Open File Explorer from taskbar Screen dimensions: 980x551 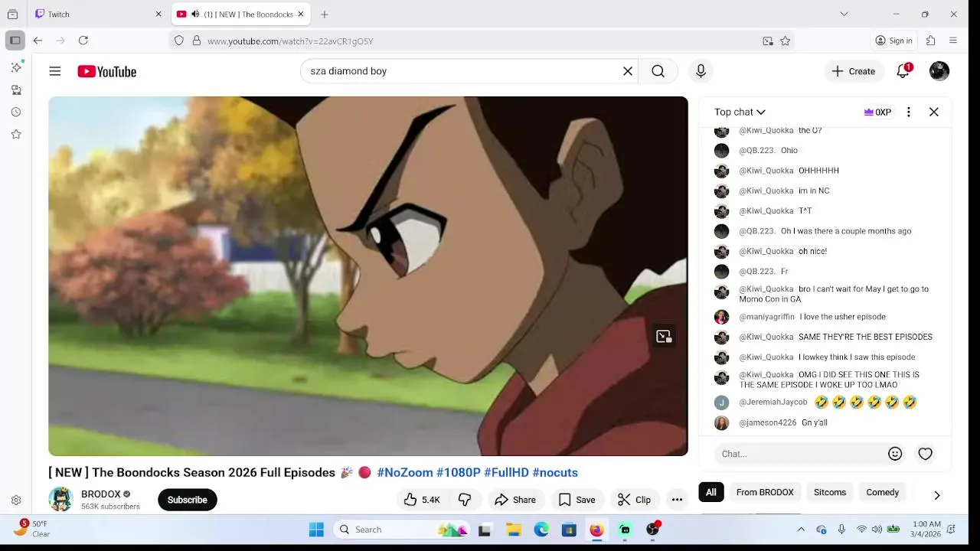click(514, 530)
